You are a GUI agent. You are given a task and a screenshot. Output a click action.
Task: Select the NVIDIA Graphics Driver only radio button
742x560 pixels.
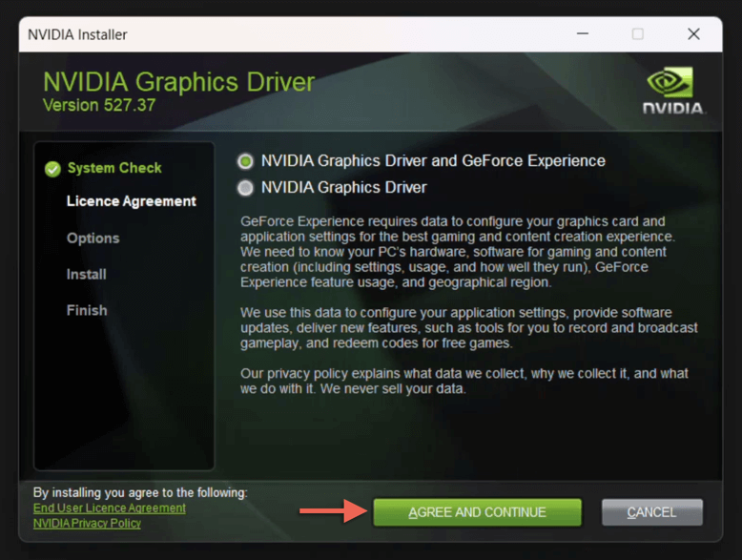click(x=246, y=188)
